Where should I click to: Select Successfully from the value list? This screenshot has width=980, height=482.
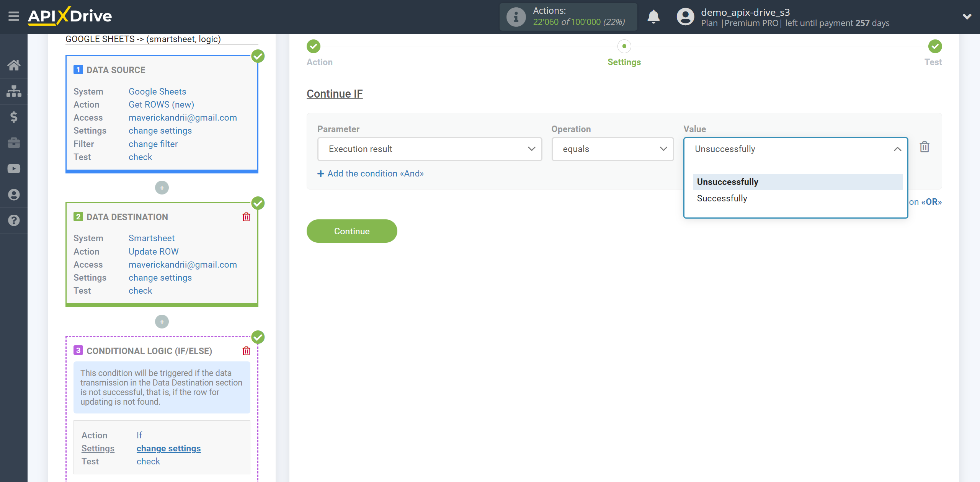[722, 198]
